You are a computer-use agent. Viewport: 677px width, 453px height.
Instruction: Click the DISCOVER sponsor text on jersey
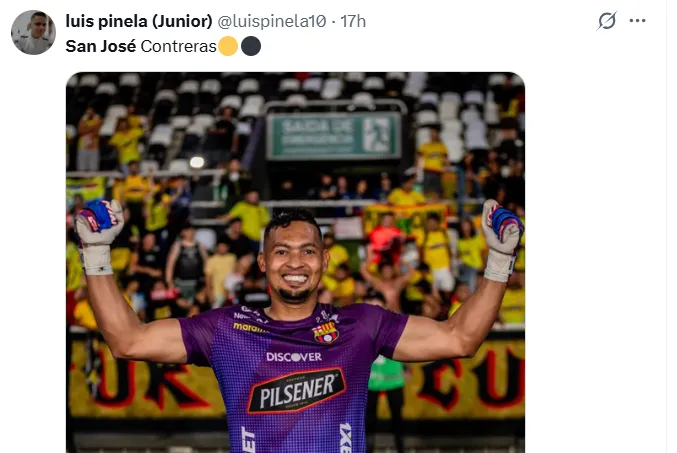pos(294,357)
